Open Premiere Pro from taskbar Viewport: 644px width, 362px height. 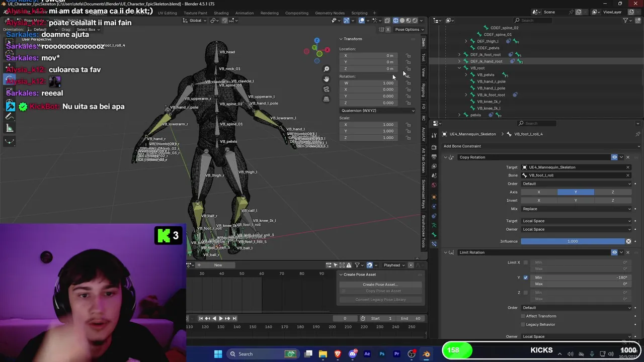pyautogui.click(x=396, y=354)
